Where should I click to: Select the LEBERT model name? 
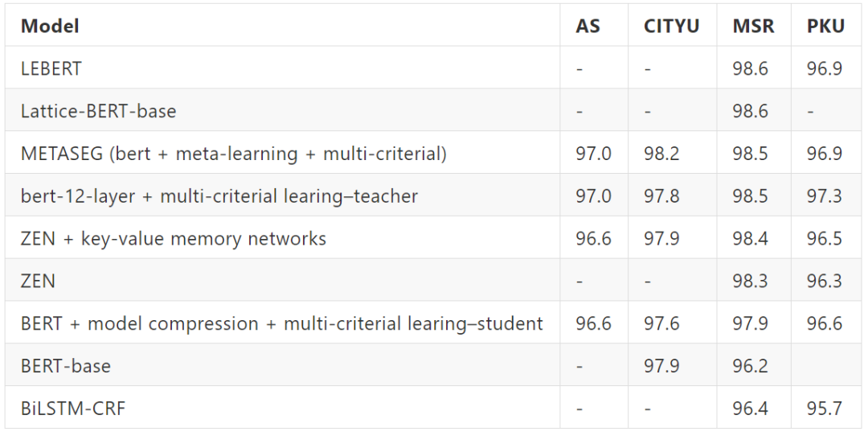pos(51,68)
